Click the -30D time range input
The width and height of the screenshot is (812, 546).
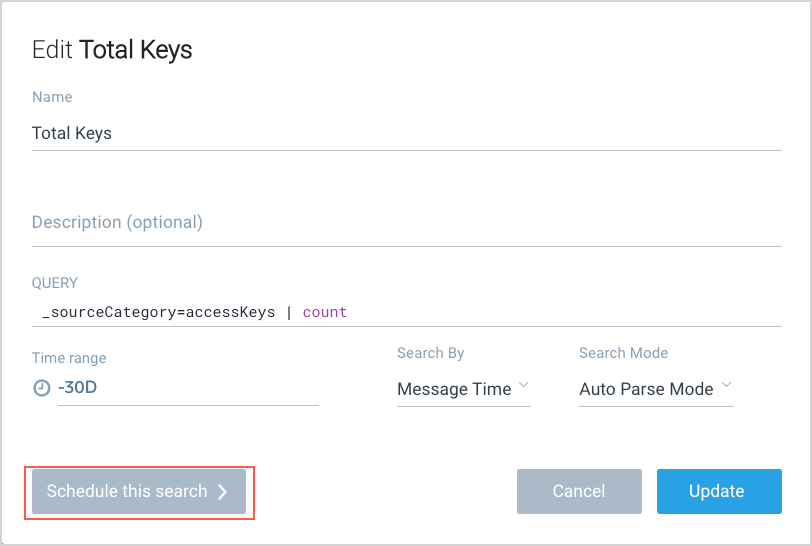pyautogui.click(x=188, y=388)
